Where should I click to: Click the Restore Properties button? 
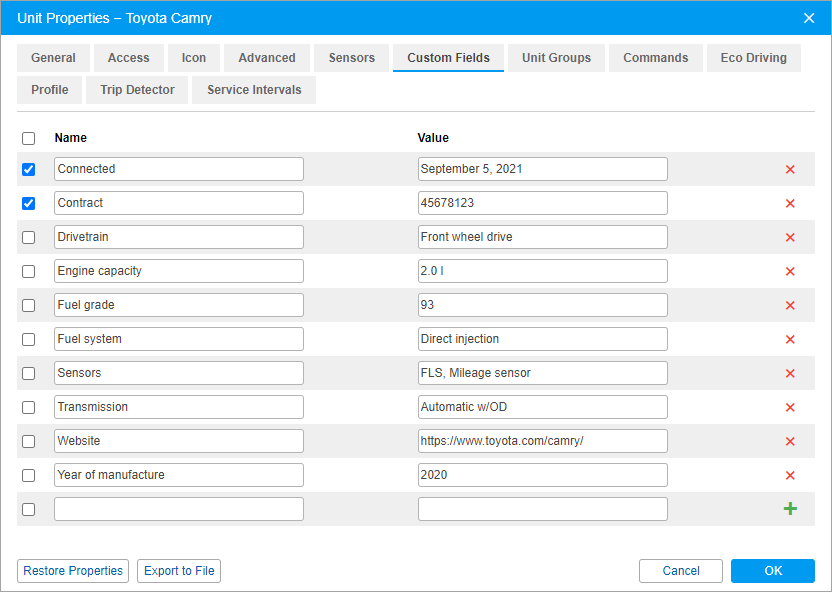point(73,571)
